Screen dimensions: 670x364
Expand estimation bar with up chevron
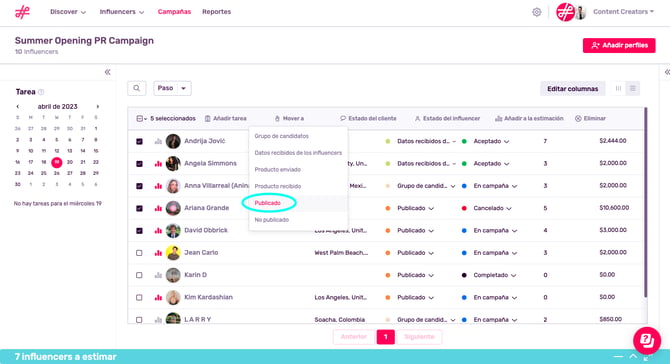[x=633, y=356]
